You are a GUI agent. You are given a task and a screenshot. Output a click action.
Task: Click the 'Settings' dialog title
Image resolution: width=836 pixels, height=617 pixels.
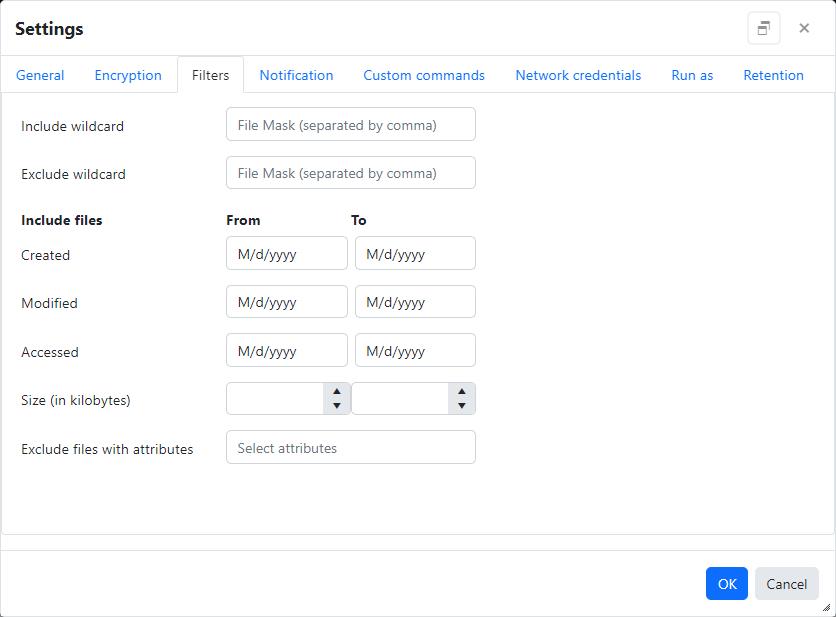tap(49, 29)
